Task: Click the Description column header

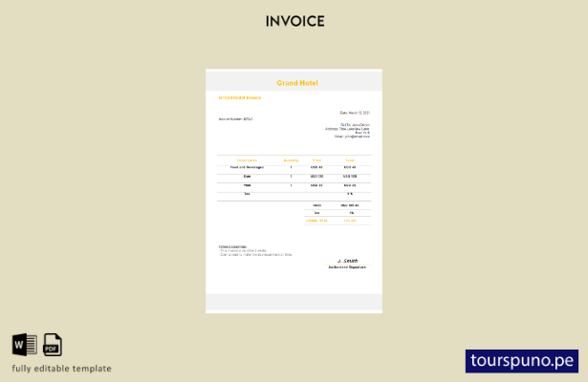Action: 247,160
